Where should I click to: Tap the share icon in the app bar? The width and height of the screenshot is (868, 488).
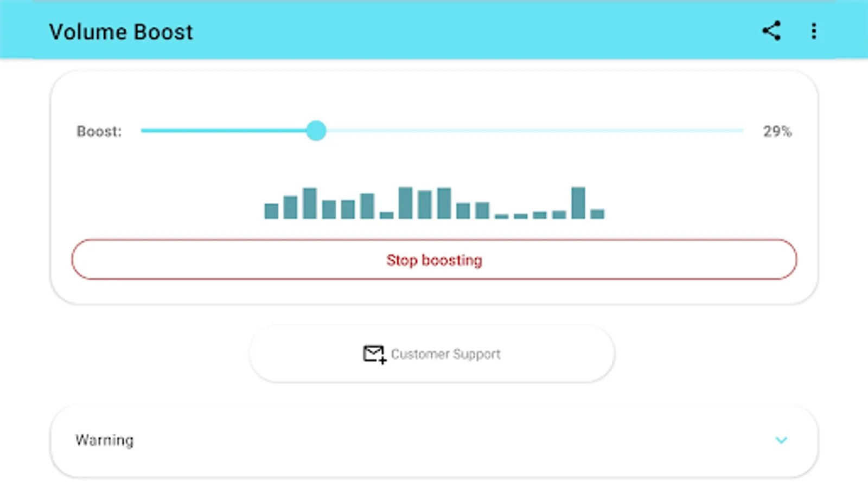coord(772,31)
